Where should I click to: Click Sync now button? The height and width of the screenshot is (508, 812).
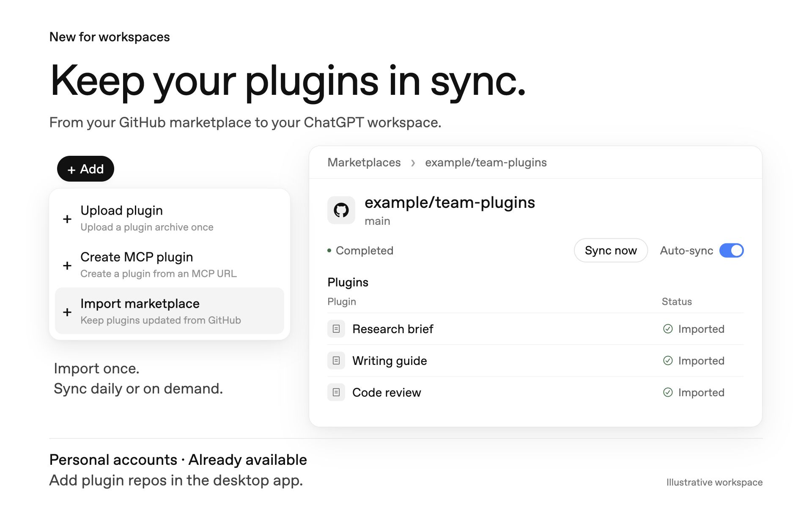(611, 251)
